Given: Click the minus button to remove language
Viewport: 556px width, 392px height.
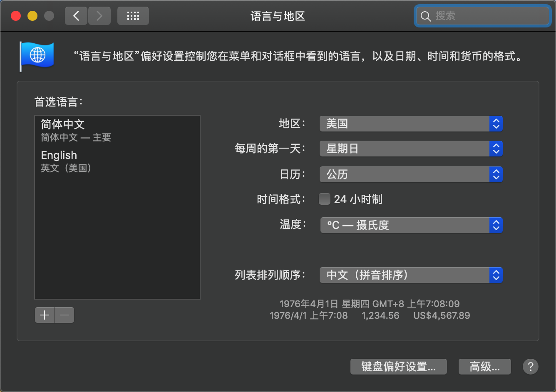Looking at the screenshot, I should (x=65, y=315).
